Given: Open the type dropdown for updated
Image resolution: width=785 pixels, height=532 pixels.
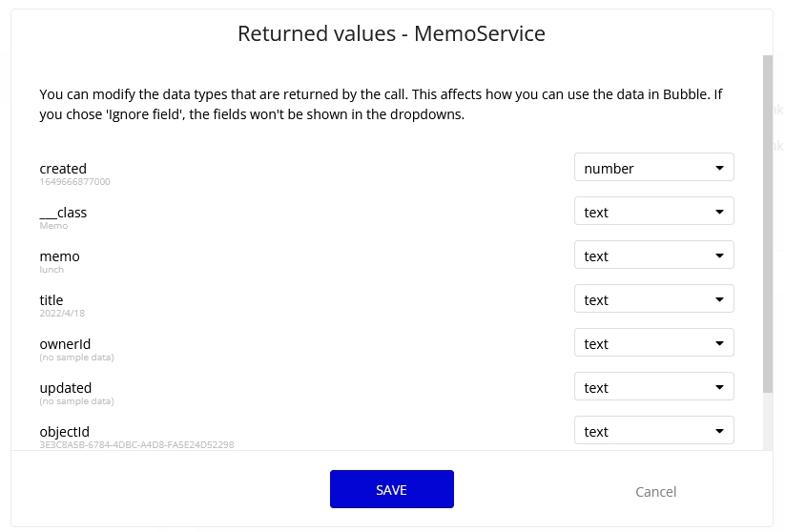Looking at the screenshot, I should [653, 387].
